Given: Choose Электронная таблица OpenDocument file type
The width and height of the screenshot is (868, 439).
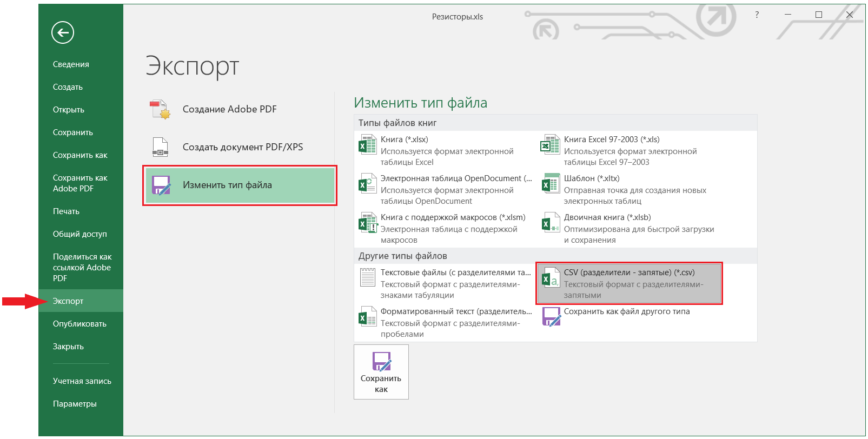Looking at the screenshot, I should pos(446,190).
